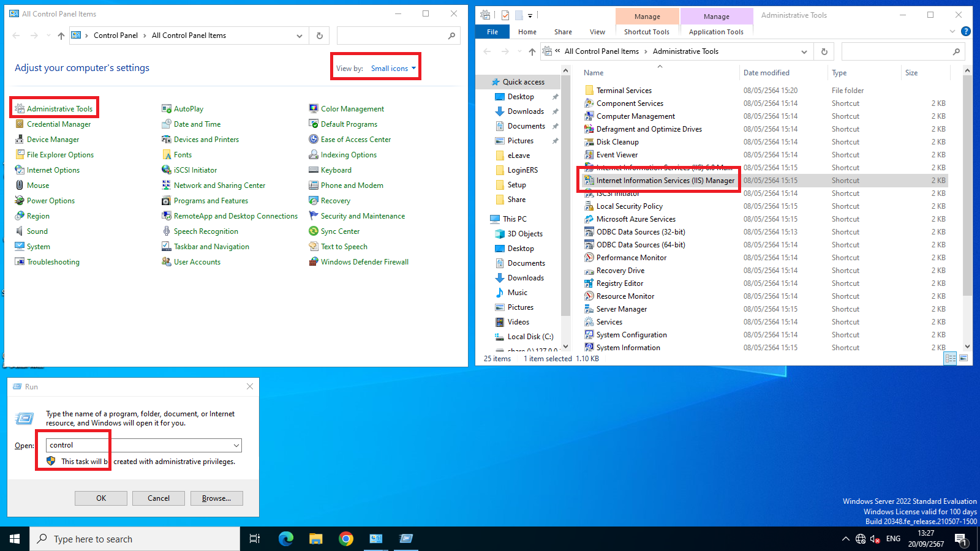Switch to large icons view in Explorer
The width and height of the screenshot is (980, 551).
coord(963,358)
